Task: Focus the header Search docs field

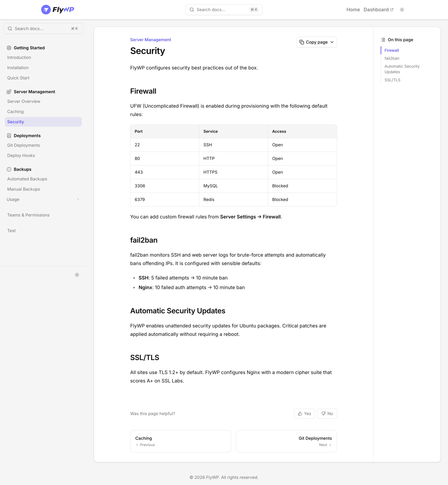Action: [x=224, y=10]
